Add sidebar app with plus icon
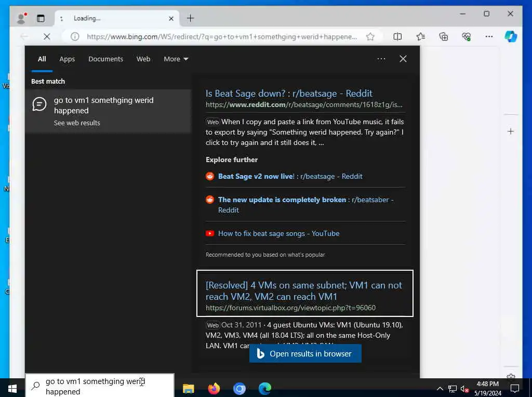Image resolution: width=532 pixels, height=397 pixels. click(x=511, y=131)
